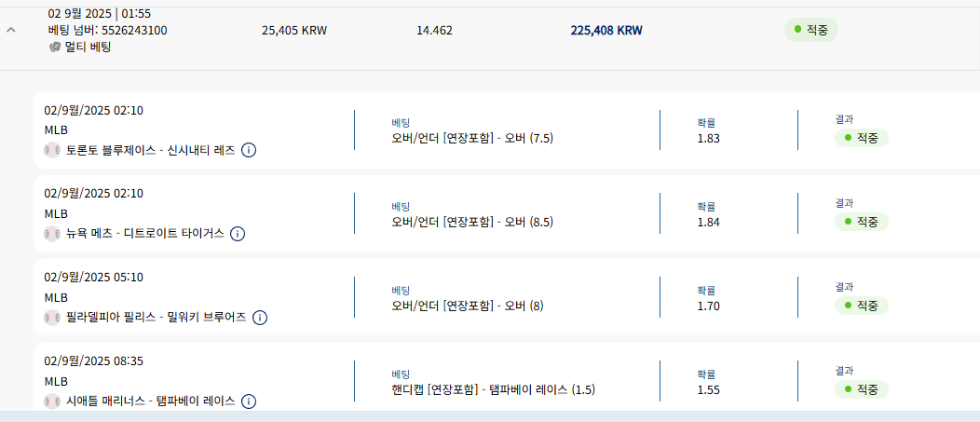Click the multi-bet icon next to 멀티 베팅

click(54, 47)
